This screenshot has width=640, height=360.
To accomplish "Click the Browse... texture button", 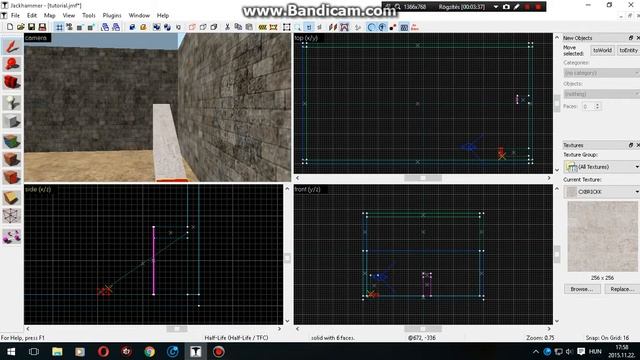I will (x=582, y=289).
